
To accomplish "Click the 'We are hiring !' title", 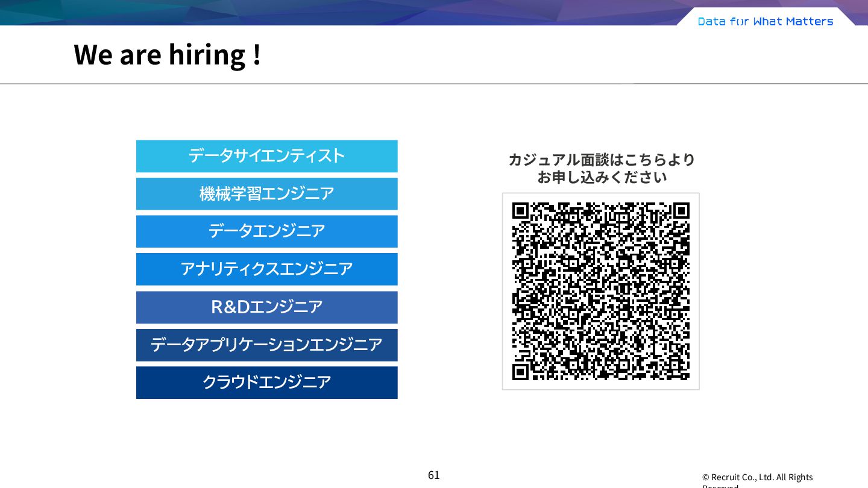I will [168, 55].
